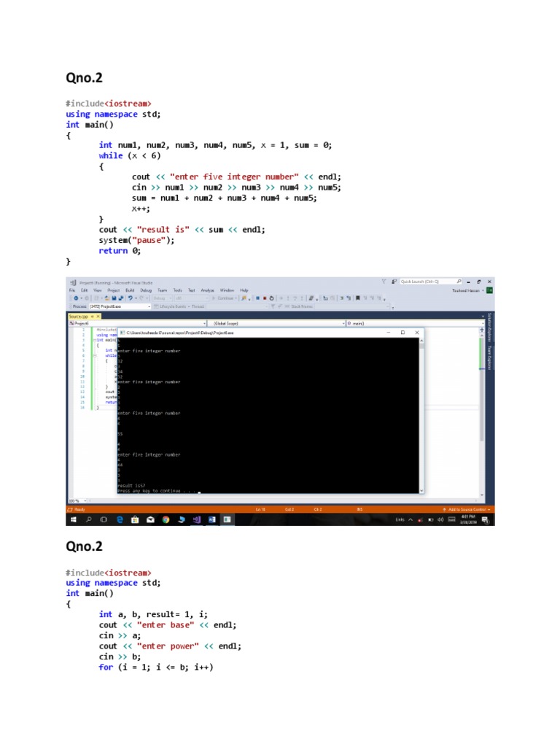This screenshot has width=560, height=747.
Task: Click Add to Source Control in status bar
Action: 467,508
